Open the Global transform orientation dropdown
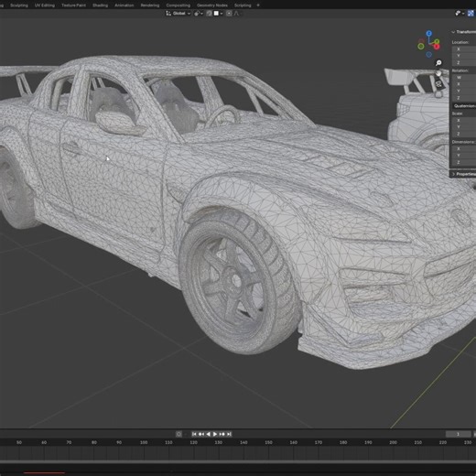This screenshot has height=476, width=476. 178,13
